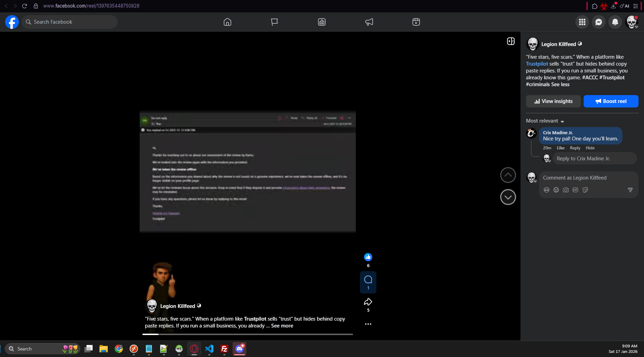Open Crix Madine Jr.'s avatar
This screenshot has height=357, width=644.
pyautogui.click(x=531, y=133)
